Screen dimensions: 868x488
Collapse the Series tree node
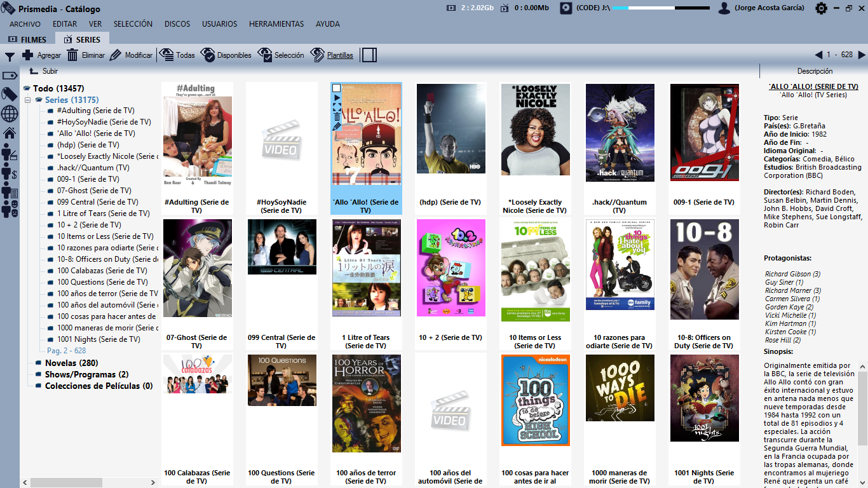pos(28,100)
